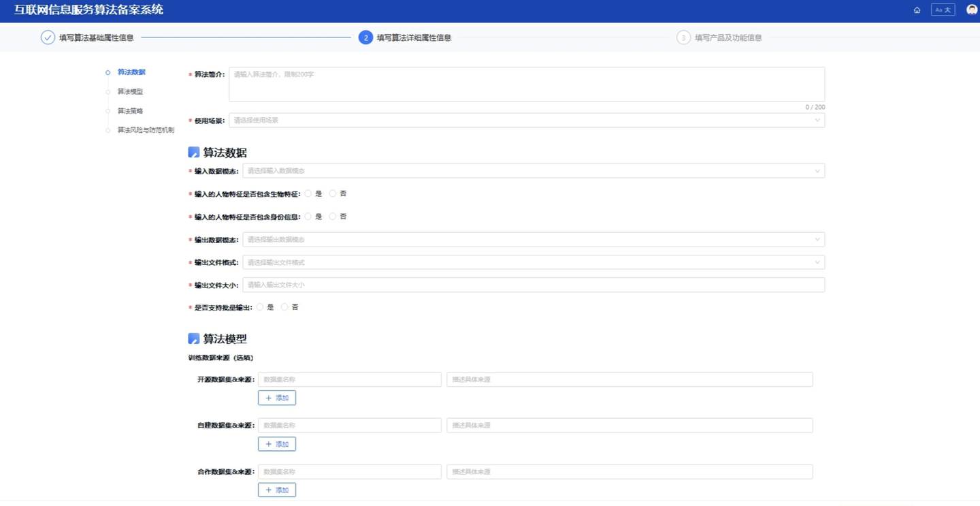Click the 算法简介 text area
Screen dimensions: 980x506
[x=526, y=84]
